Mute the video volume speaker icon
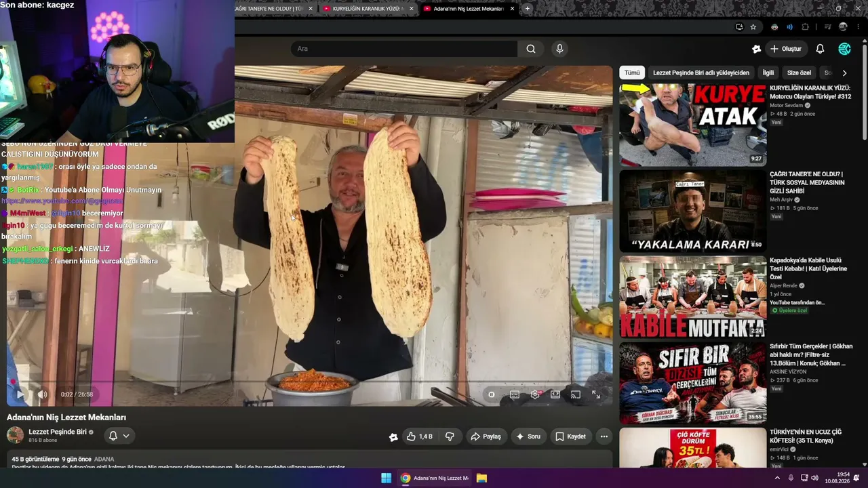 [42, 394]
